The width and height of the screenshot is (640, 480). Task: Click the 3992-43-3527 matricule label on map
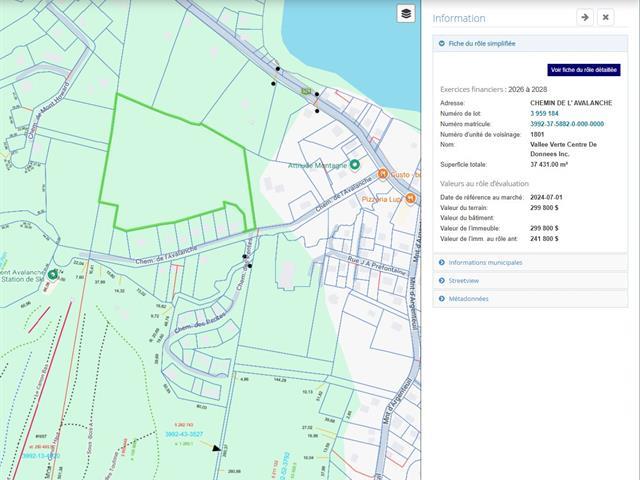coord(183,434)
